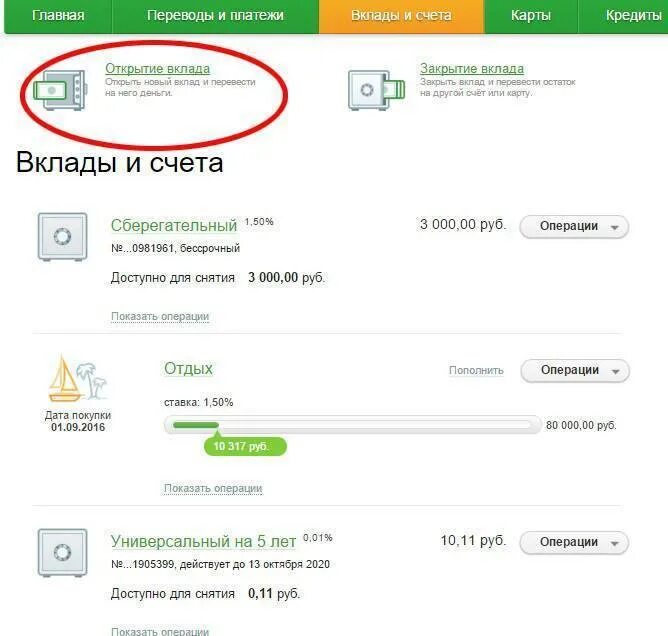
Task: Click the Закрытие вклада link
Action: (472, 69)
